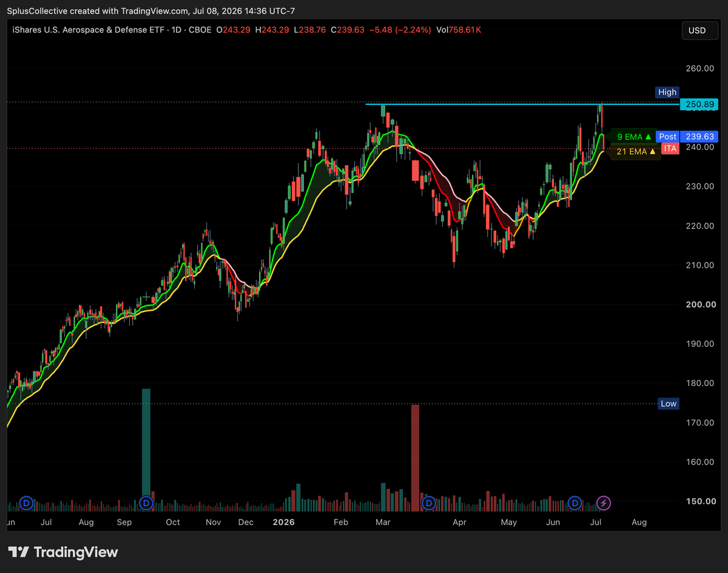Click the Aug label at time axis end
The width and height of the screenshot is (728, 573).
coord(639,522)
